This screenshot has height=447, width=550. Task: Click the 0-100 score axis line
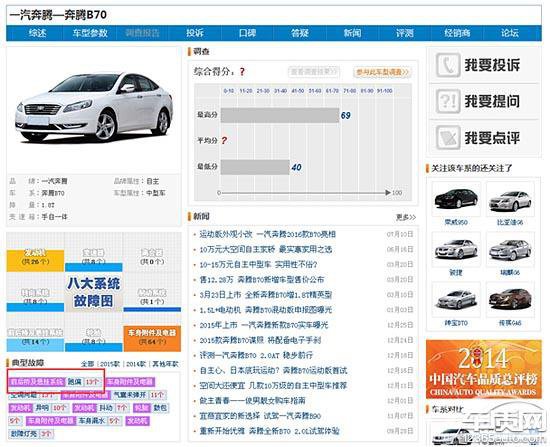tap(306, 193)
